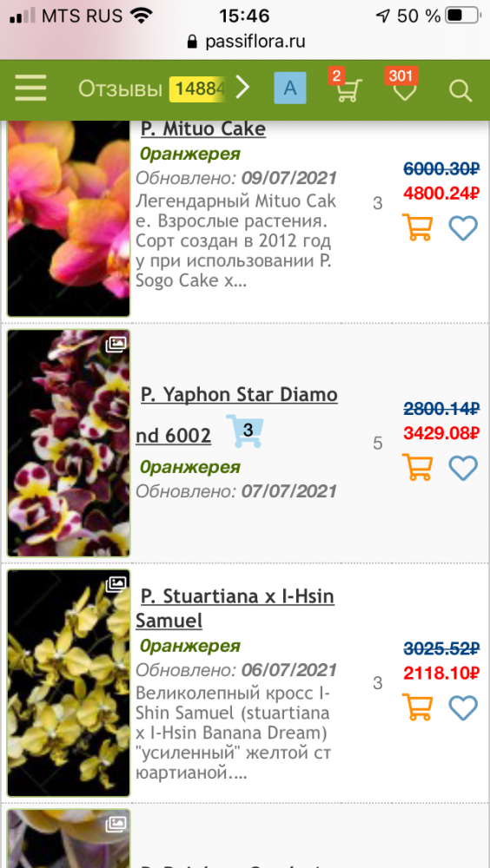Viewport: 490px width, 868px height.
Task: Open the blue "A" account icon
Action: click(x=290, y=88)
